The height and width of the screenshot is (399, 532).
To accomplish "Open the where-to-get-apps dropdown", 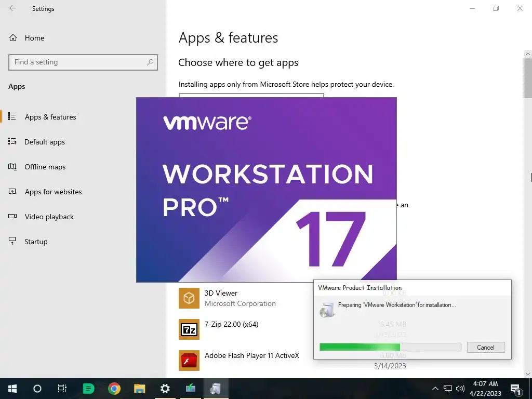I will (x=251, y=95).
